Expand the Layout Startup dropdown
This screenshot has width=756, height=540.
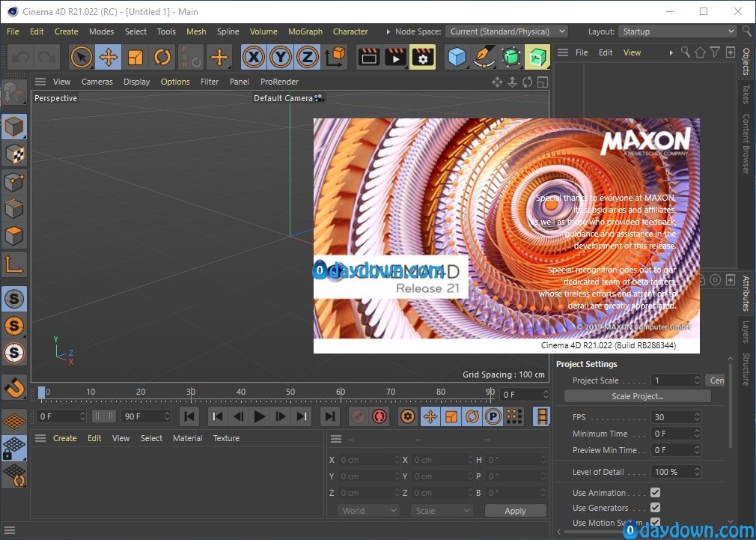click(677, 31)
